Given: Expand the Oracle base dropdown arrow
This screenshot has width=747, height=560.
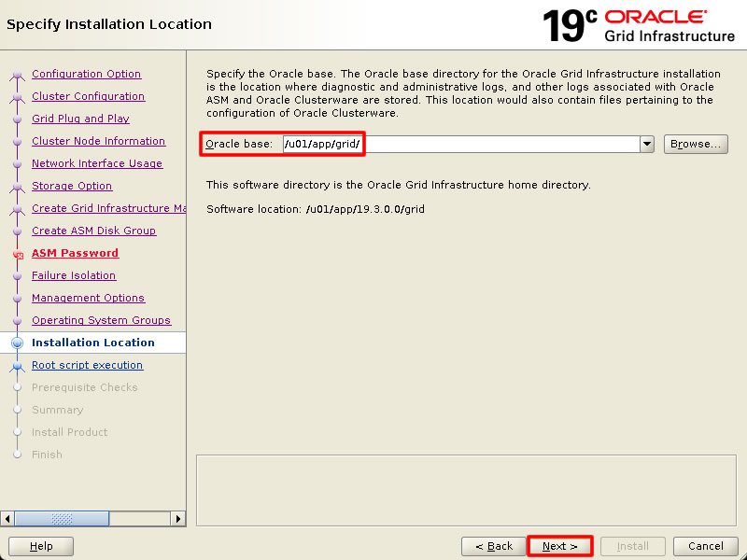Looking at the screenshot, I should [x=647, y=144].
